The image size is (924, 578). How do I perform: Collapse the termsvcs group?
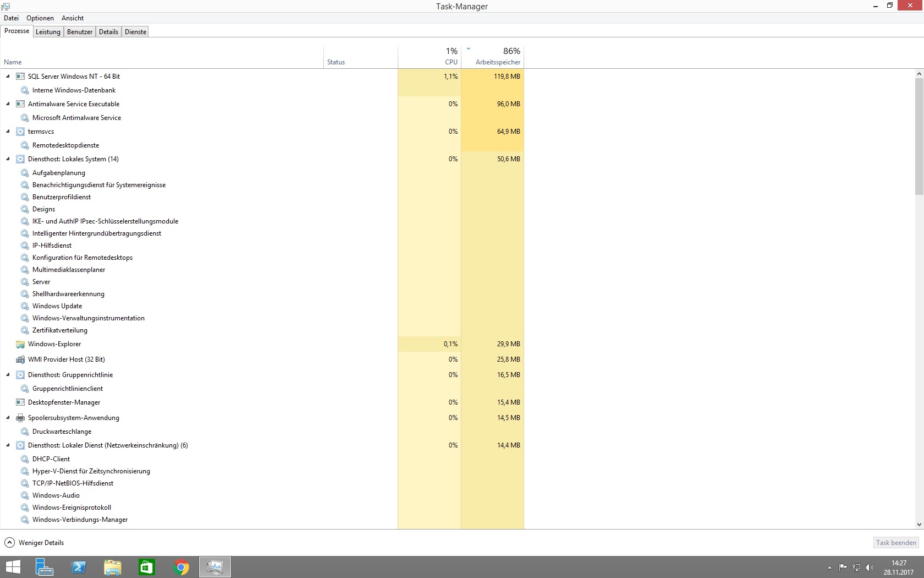(x=8, y=132)
